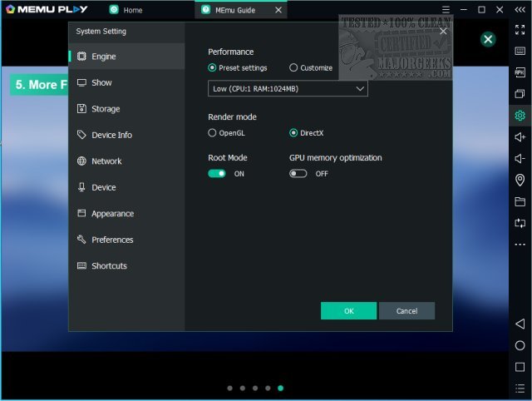
Task: Go to the fourth guide page dot
Action: (x=268, y=388)
